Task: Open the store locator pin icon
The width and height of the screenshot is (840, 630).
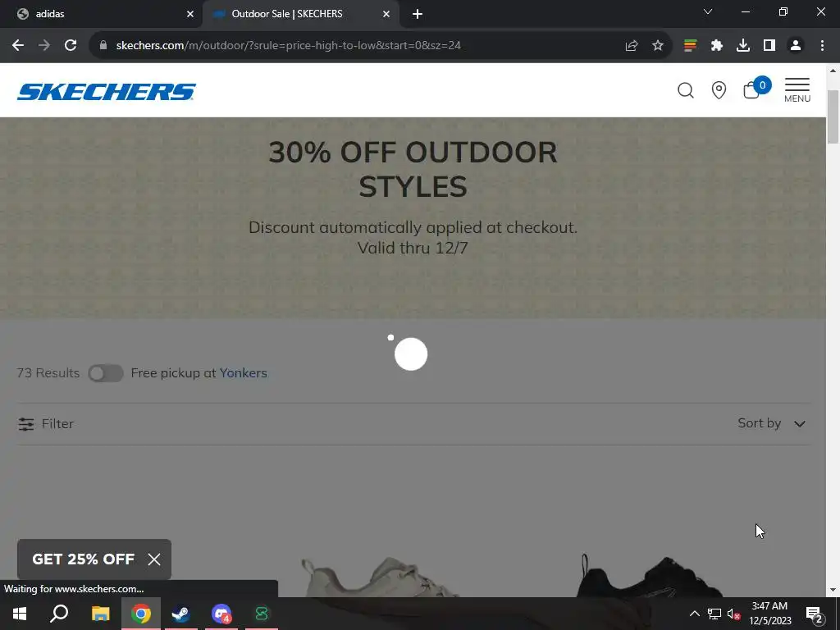Action: 719,90
